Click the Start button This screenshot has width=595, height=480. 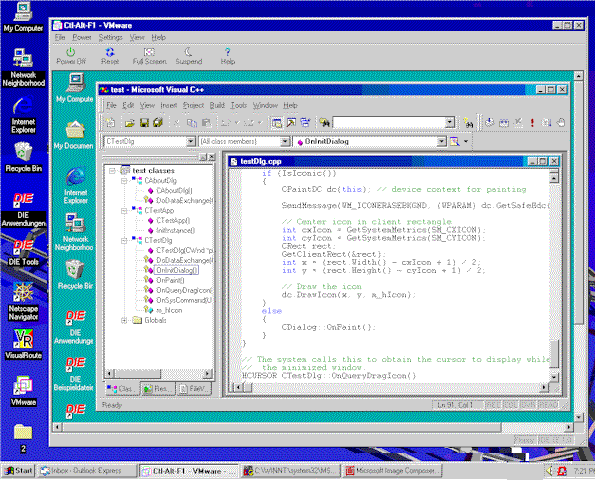pos(18,471)
